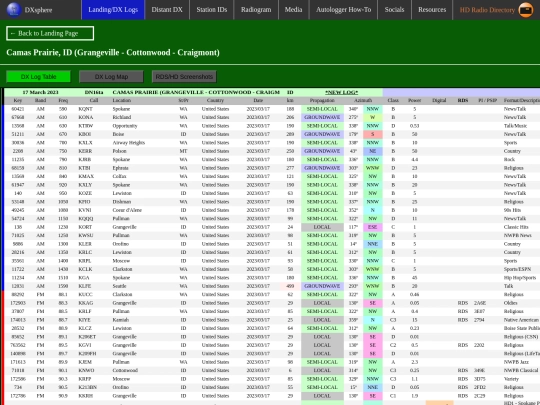
Task: Click PI code 2202 in KGVI row
Action: pos(479,345)
